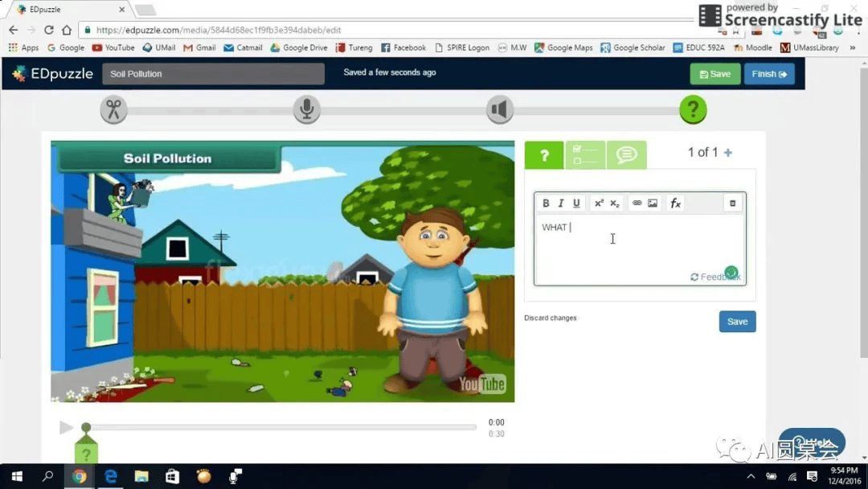Toggle italic text formatting
Image resolution: width=868 pixels, height=489 pixels.
click(x=561, y=203)
